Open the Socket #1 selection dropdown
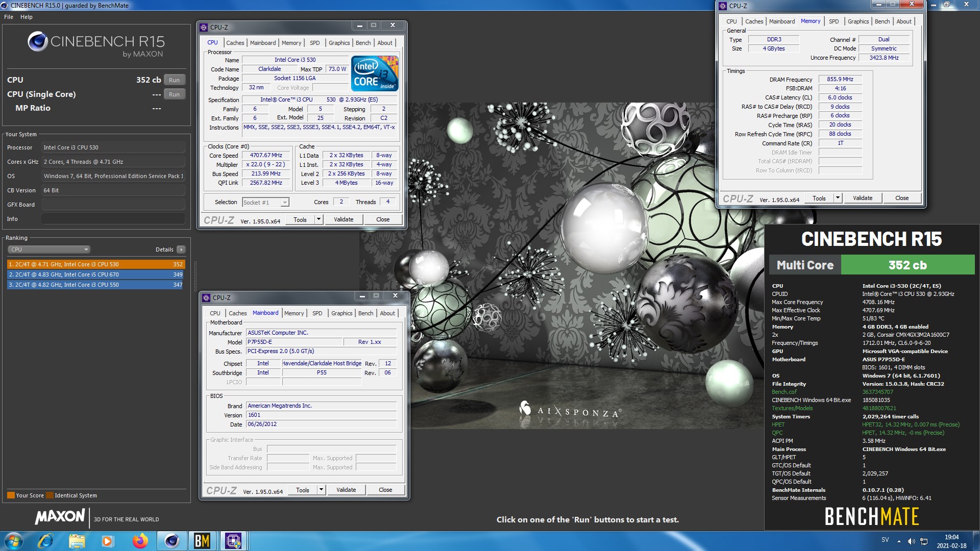The height and width of the screenshot is (551, 980). [x=265, y=203]
